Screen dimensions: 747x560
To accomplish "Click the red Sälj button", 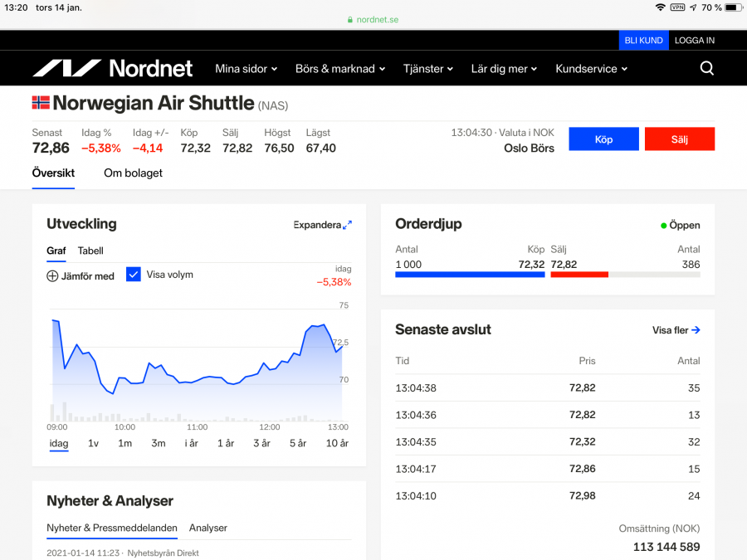I will [x=680, y=139].
